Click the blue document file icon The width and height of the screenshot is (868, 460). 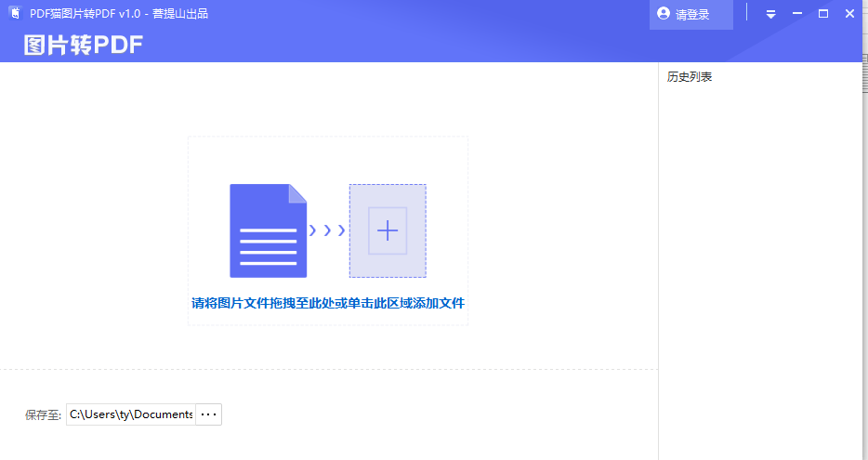click(268, 230)
